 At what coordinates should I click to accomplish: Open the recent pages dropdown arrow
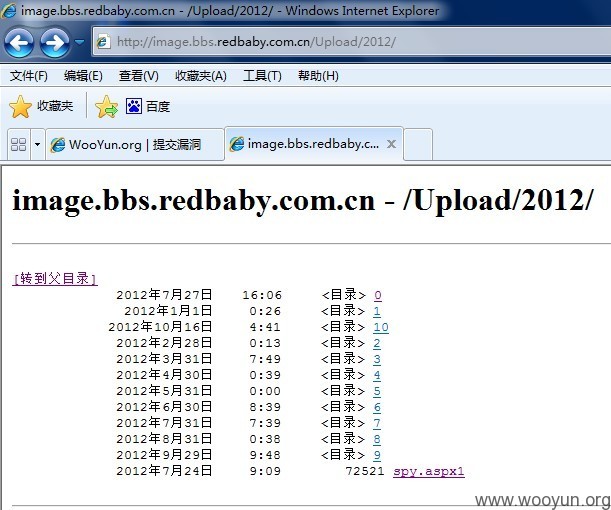pos(79,41)
